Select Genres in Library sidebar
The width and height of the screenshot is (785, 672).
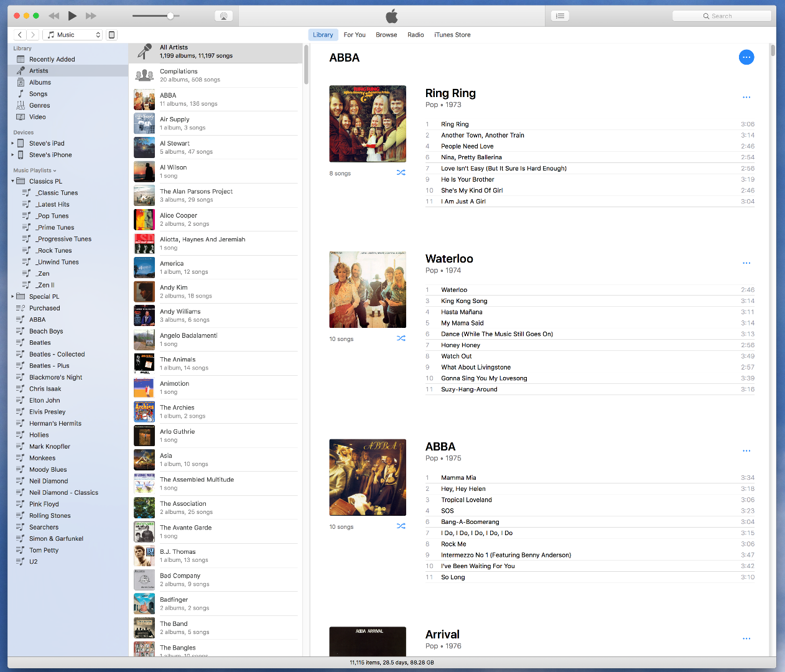[x=68, y=105]
